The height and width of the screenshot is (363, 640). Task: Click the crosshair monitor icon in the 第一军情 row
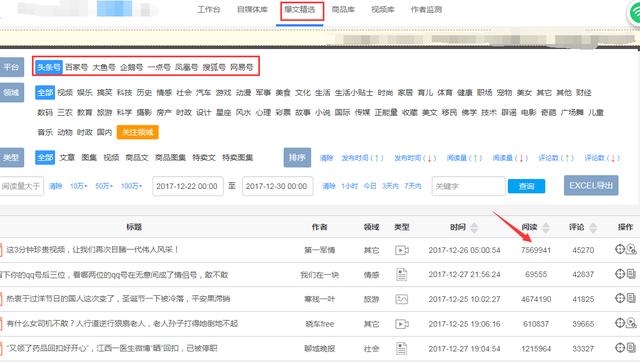[620, 249]
